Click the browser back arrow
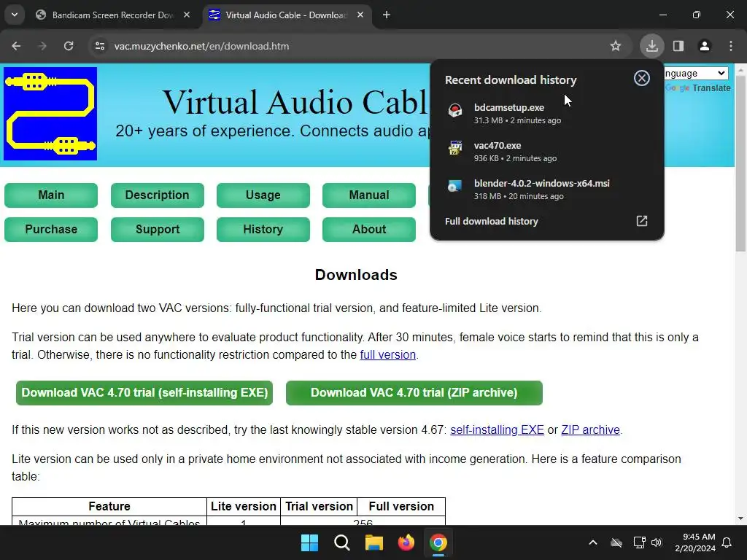Screen dimensions: 747x560 (16, 46)
